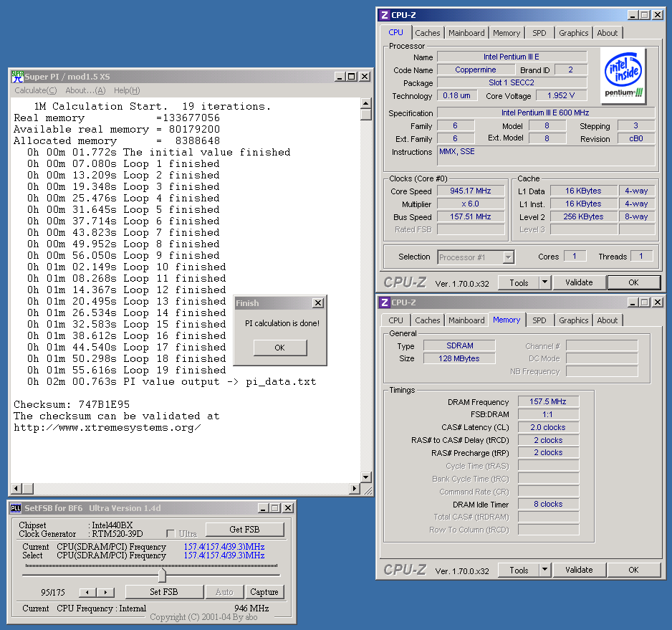The image size is (672, 630).
Task: Click the SetFSB title bar icon
Action: [16, 508]
